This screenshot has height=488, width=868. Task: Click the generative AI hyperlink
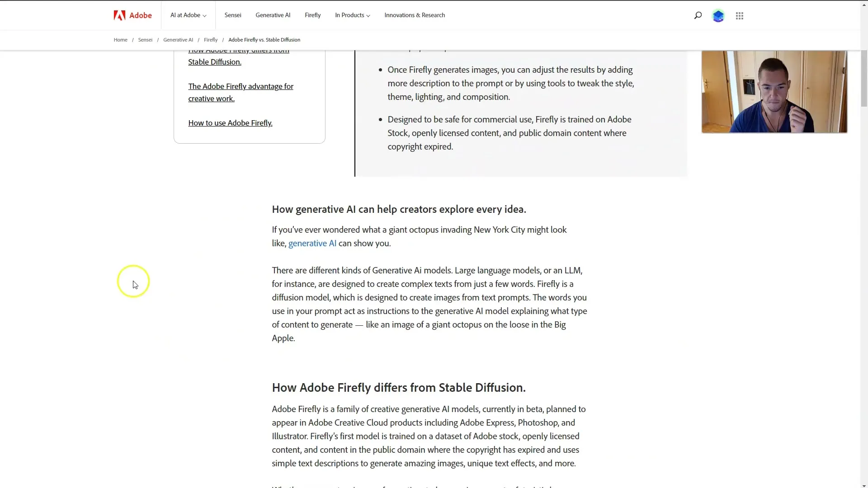click(312, 243)
